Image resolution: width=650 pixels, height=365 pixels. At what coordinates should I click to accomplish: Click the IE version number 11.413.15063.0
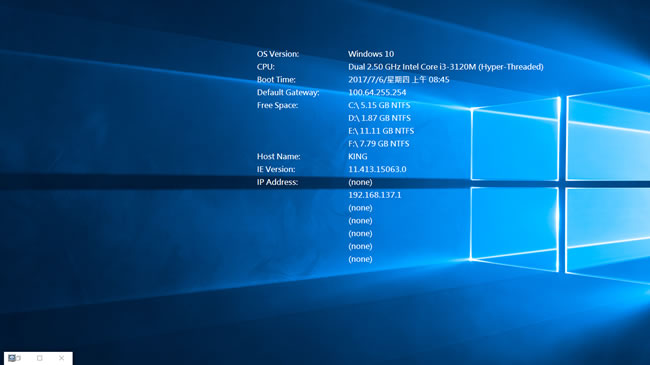(377, 170)
